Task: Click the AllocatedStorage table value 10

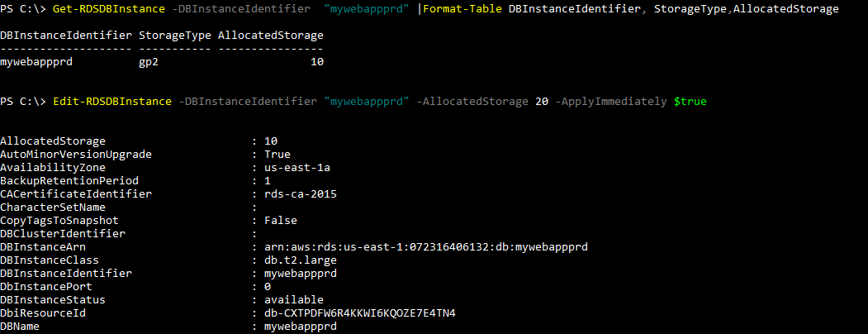Action: [317, 62]
